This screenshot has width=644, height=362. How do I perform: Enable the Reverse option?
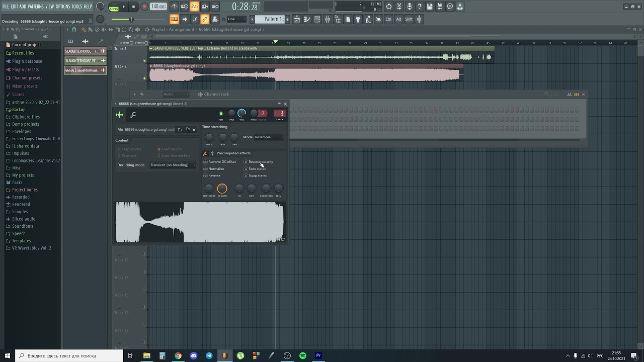212,176
